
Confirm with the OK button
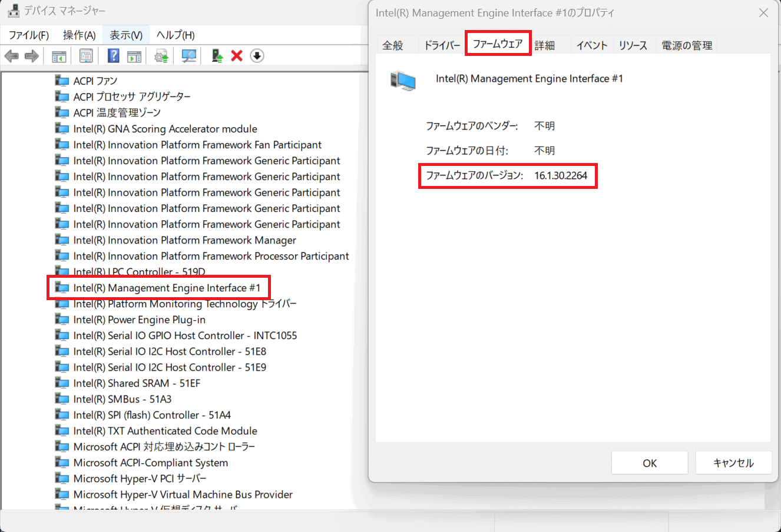point(650,463)
